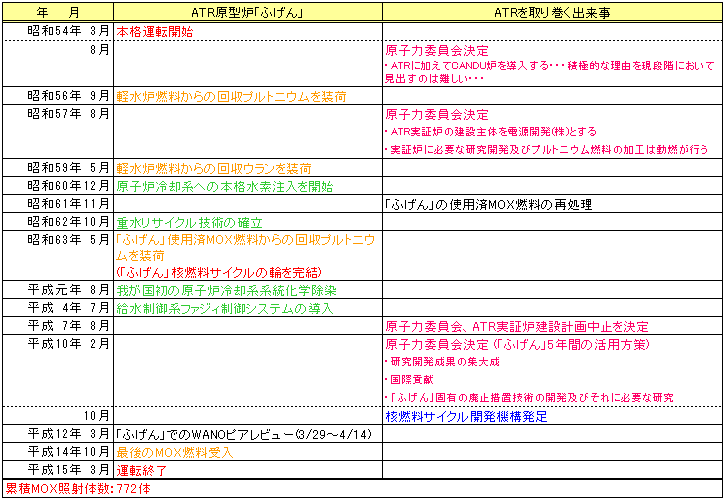This screenshot has width=723, height=498.
Task: Select the date cell '平成 4年 7月'
Action: (x=58, y=308)
